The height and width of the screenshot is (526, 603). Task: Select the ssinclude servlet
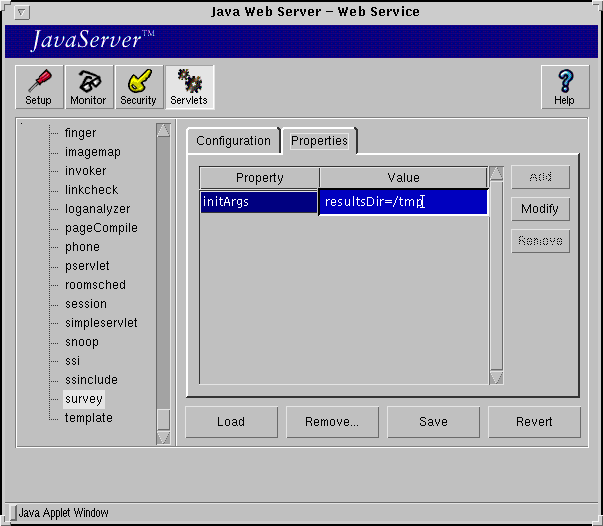[91, 380]
